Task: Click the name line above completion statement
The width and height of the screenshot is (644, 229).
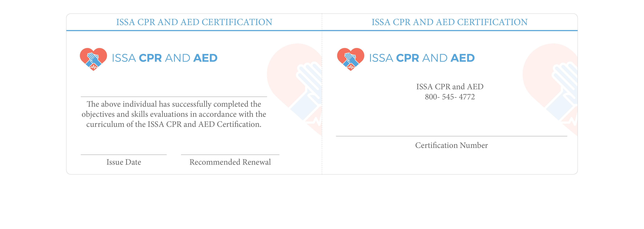Action: tap(174, 97)
